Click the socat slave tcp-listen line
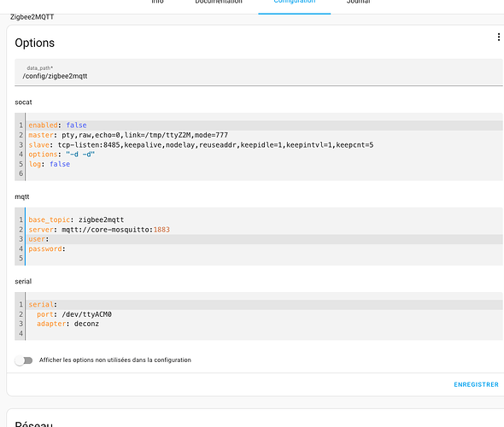Screen dimensions: 504x427 264,145
